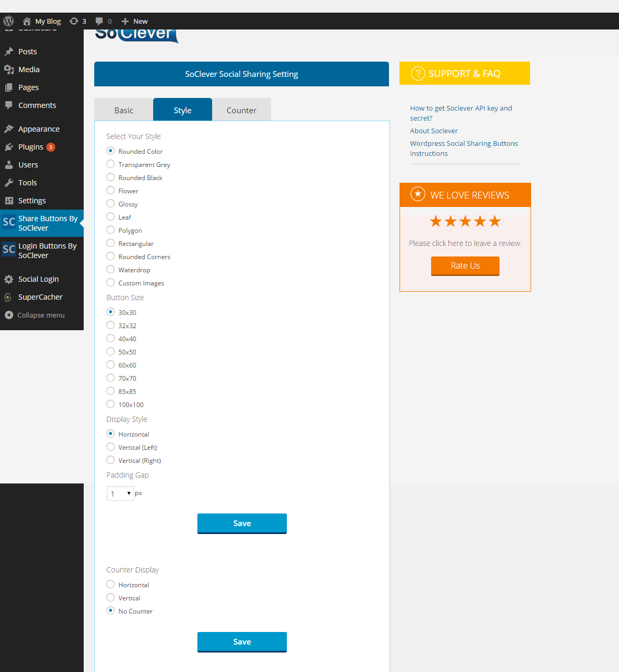Image resolution: width=619 pixels, height=672 pixels.
Task: Click the WordPress logo in admin bar
Action: [8, 21]
